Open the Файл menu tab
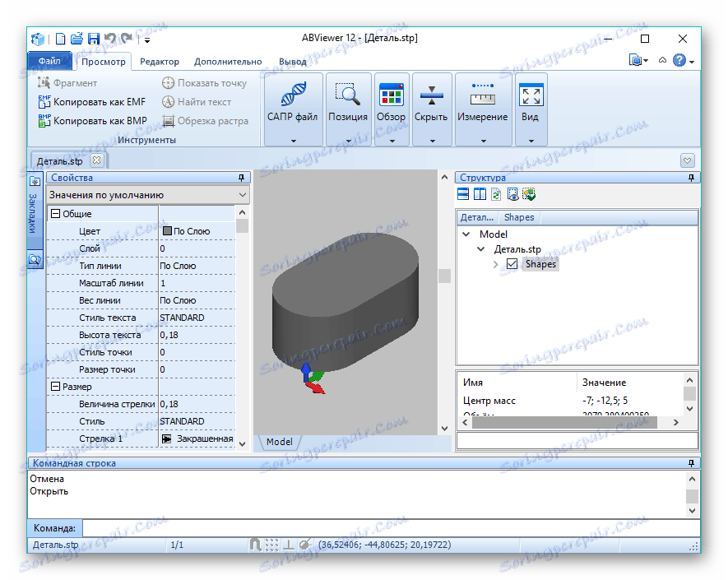Image resolution: width=728 pixels, height=580 pixels. [x=49, y=61]
